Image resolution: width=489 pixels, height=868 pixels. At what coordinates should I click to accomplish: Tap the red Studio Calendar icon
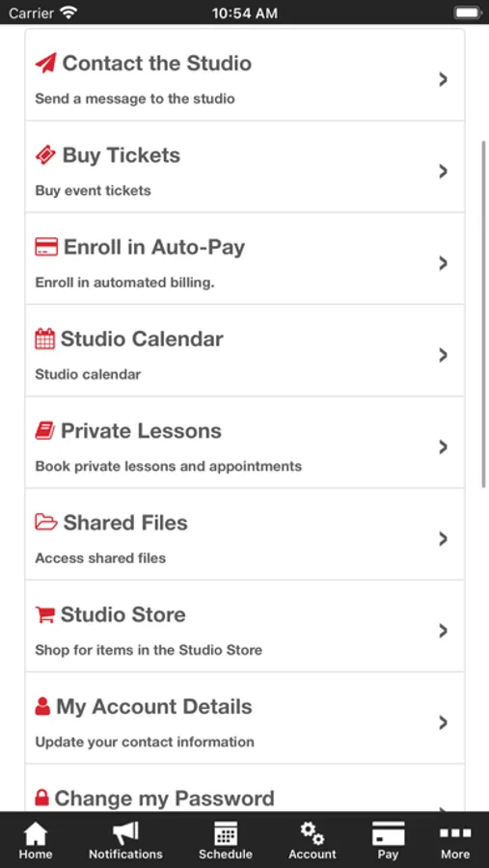tap(45, 339)
